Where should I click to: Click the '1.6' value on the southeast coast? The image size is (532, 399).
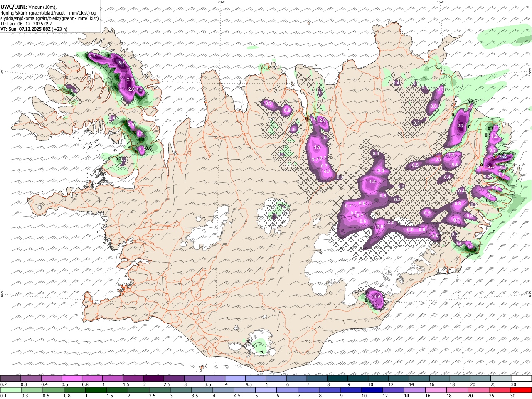pos(378,297)
